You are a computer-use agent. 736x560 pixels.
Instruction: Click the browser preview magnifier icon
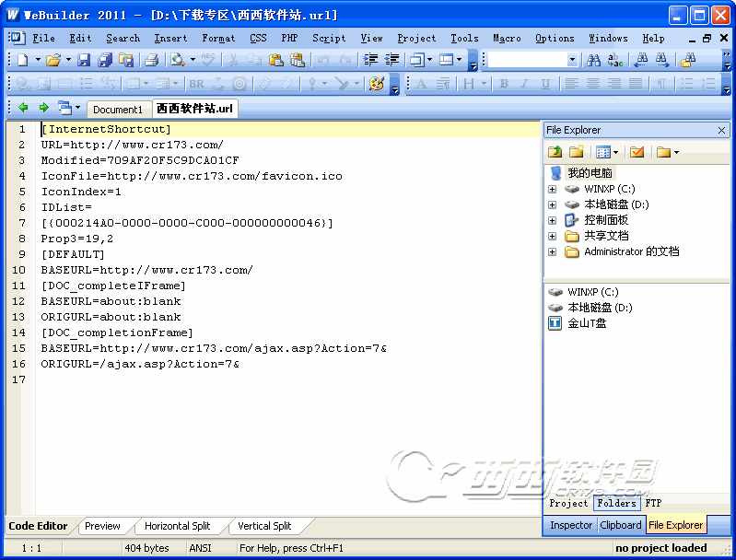[178, 60]
